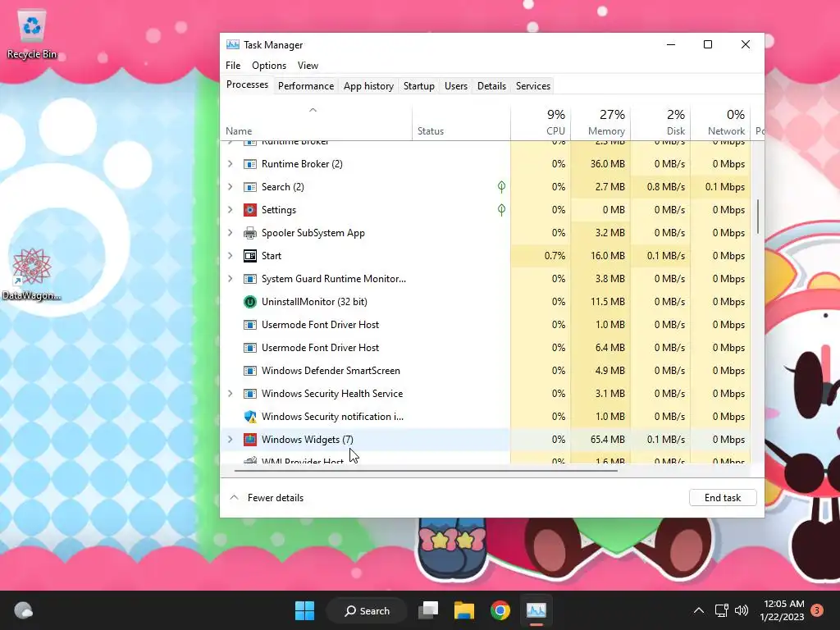Screen dimensions: 840x630
Task: Select the first Usermode Font Driver Host 1.0 MB row
Action: pyautogui.click(x=485, y=325)
